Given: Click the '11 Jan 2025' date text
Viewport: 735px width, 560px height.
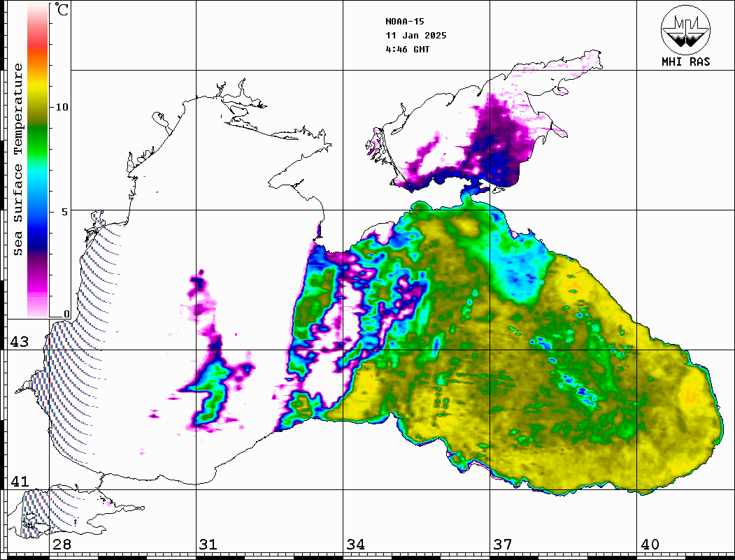Looking at the screenshot, I should pyautogui.click(x=416, y=36).
